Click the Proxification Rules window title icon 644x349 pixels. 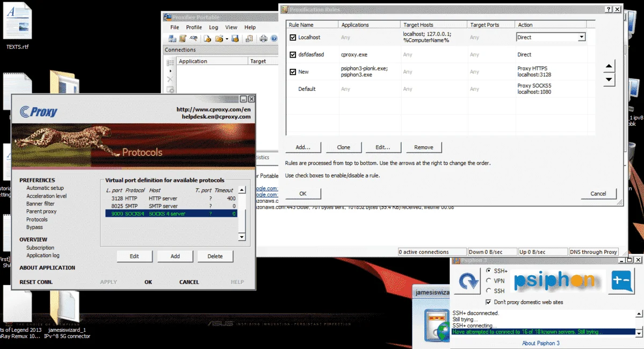tap(284, 10)
